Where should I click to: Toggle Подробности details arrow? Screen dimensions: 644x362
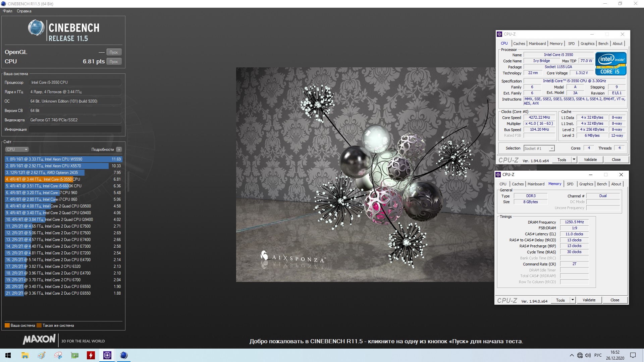[119, 149]
